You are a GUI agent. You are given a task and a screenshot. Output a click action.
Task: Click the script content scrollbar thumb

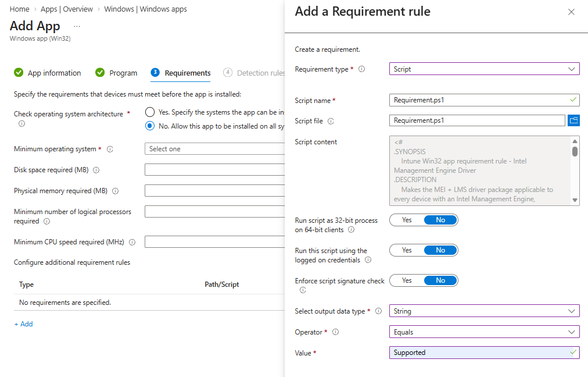[575, 152]
